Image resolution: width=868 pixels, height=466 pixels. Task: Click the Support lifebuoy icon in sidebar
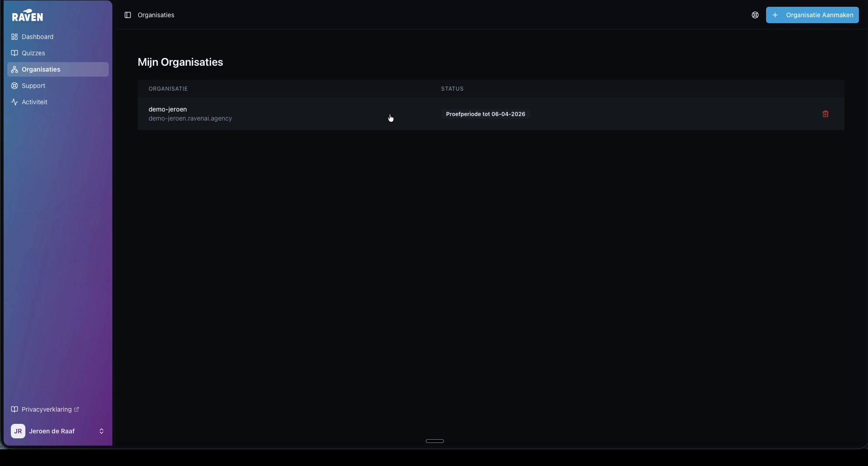[14, 86]
